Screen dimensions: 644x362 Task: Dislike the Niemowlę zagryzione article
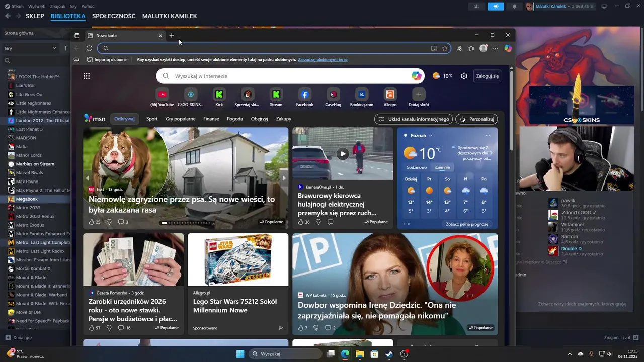pyautogui.click(x=109, y=222)
